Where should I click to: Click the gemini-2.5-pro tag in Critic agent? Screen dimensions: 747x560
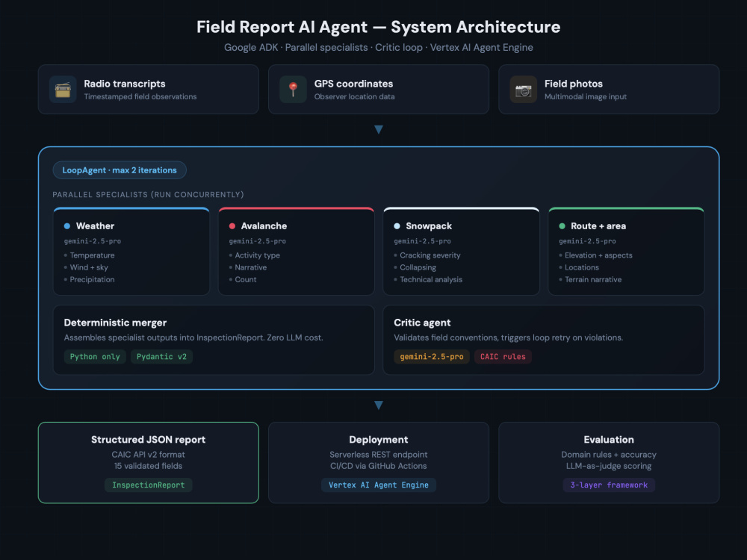point(432,357)
